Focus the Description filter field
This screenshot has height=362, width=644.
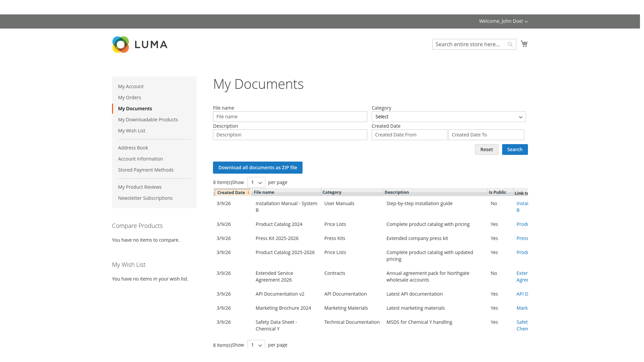coord(290,135)
